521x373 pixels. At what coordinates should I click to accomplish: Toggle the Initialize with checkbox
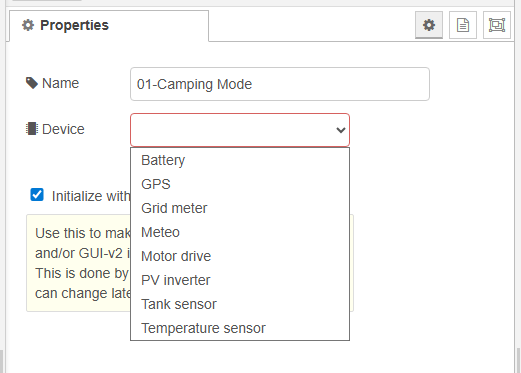pos(37,195)
